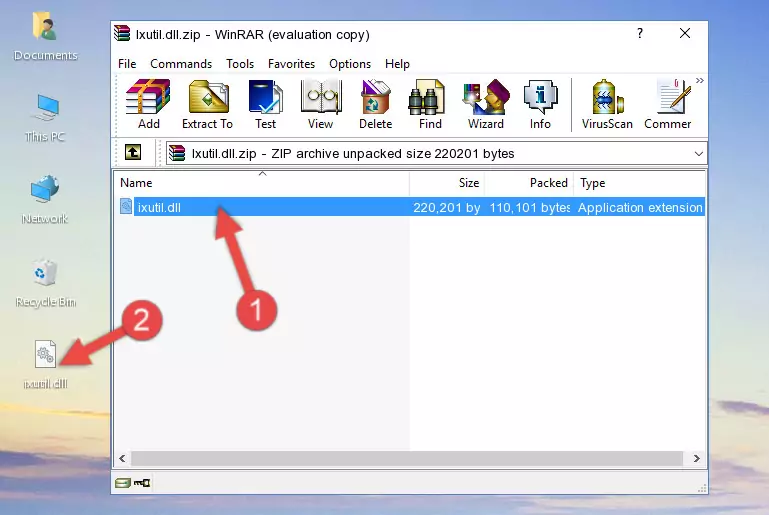This screenshot has height=515, width=769.
Task: Expand the archive path dropdown
Action: click(x=698, y=154)
